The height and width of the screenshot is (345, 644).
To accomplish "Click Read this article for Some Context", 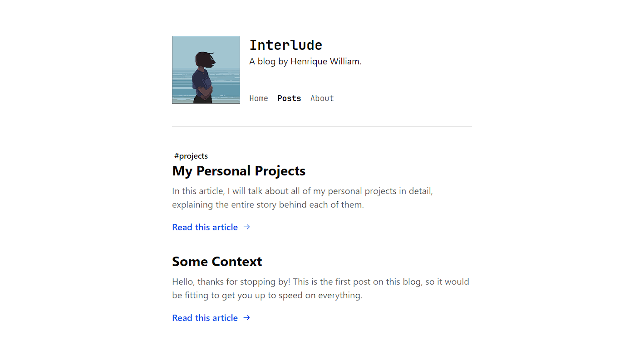I will click(x=205, y=318).
